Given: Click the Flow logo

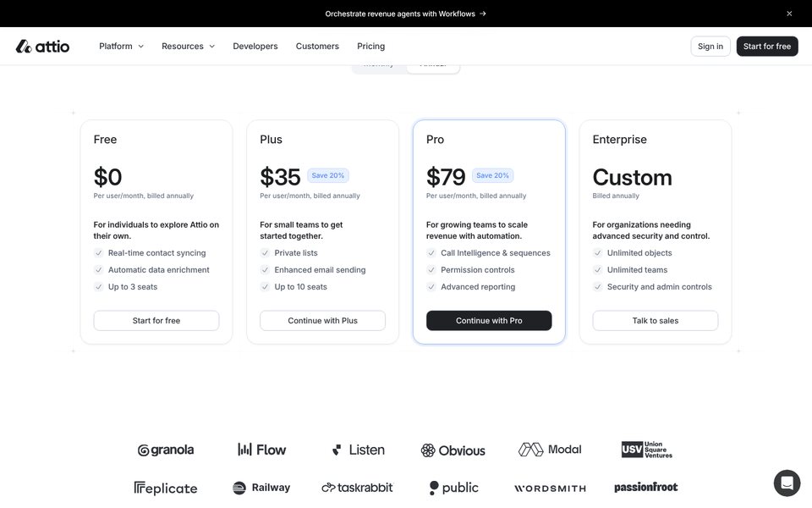Looking at the screenshot, I should click(x=261, y=450).
